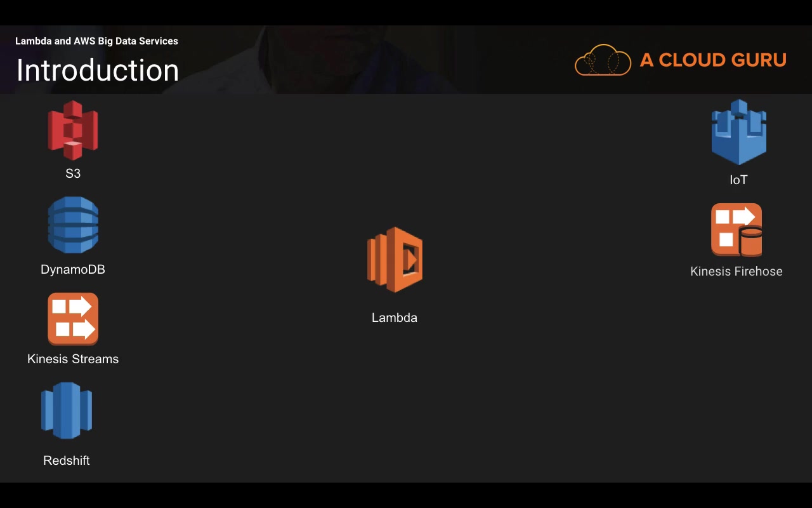Screen dimensions: 812x508
Task: Click the "Kinesis Streams" label text
Action: [x=73, y=359]
